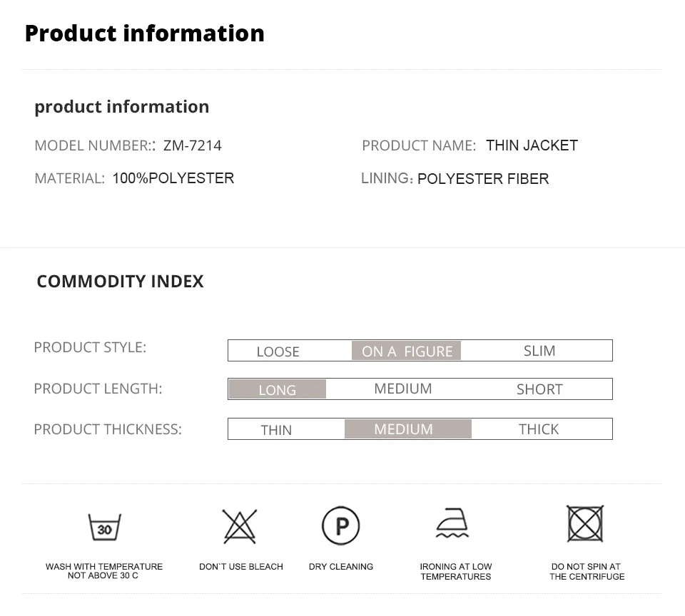This screenshot has width=685, height=616.
Task: Click the dry cleaning P circle icon
Action: (341, 525)
